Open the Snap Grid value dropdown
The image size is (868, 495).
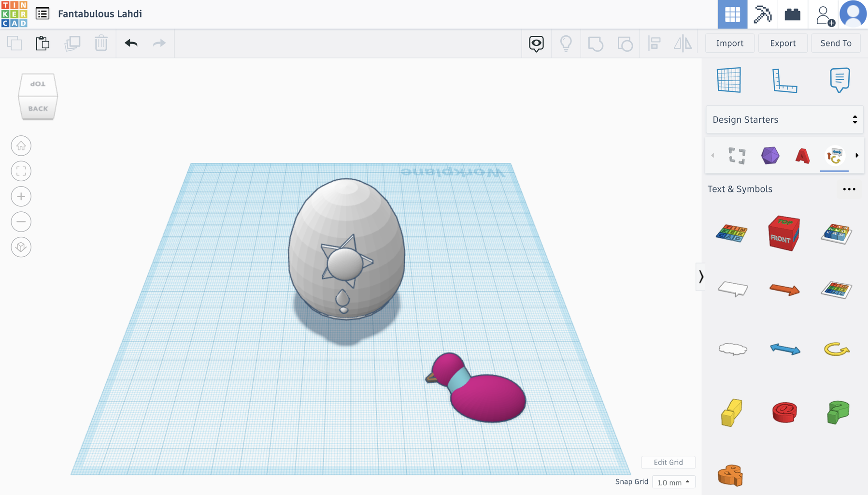(x=673, y=482)
